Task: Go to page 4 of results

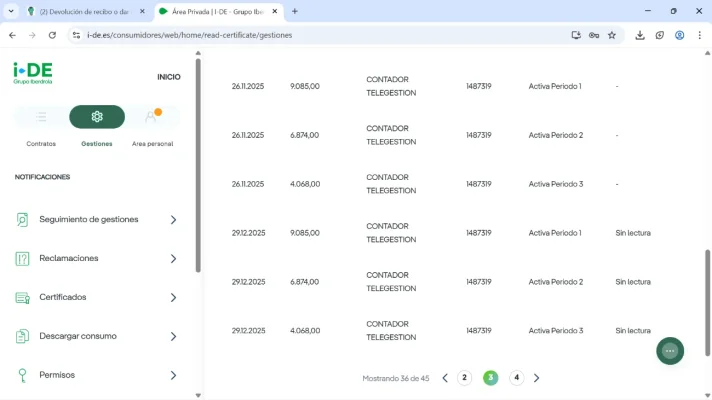Action: [516, 377]
